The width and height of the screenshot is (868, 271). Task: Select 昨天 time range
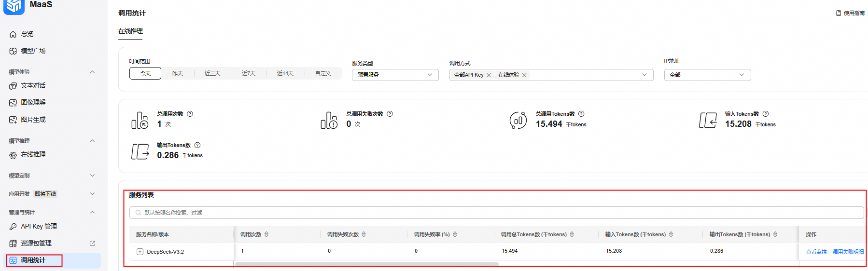point(178,73)
